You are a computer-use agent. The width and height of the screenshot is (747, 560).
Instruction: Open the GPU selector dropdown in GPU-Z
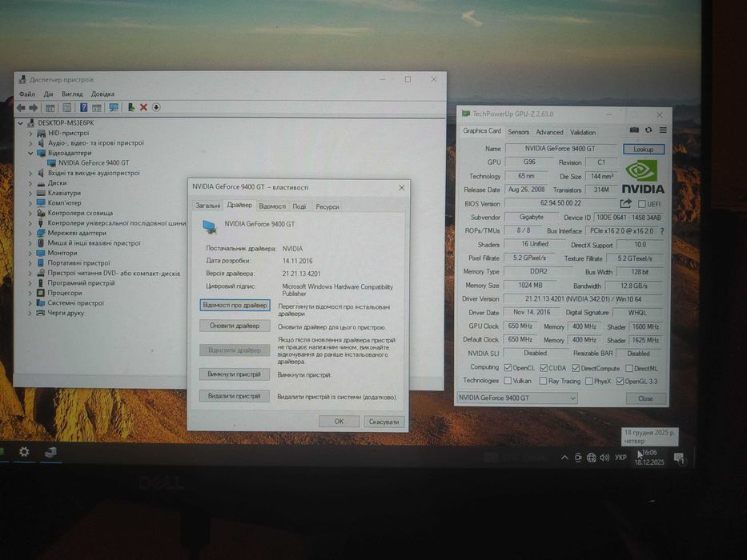pos(517,398)
